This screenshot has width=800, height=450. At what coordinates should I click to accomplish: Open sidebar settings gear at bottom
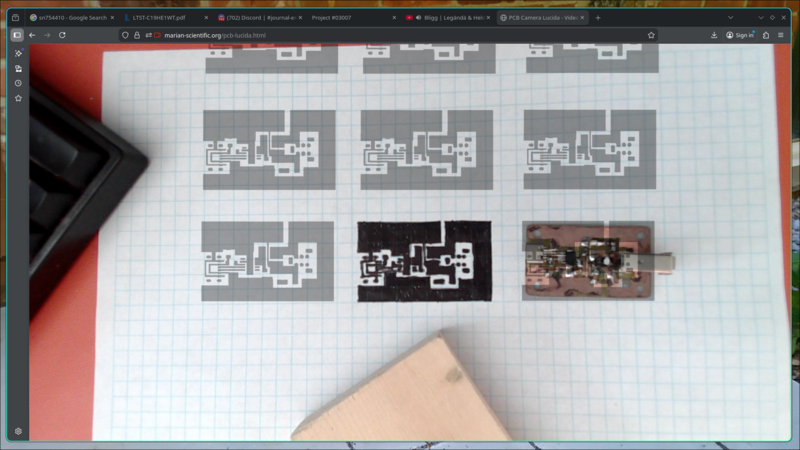pyautogui.click(x=18, y=431)
